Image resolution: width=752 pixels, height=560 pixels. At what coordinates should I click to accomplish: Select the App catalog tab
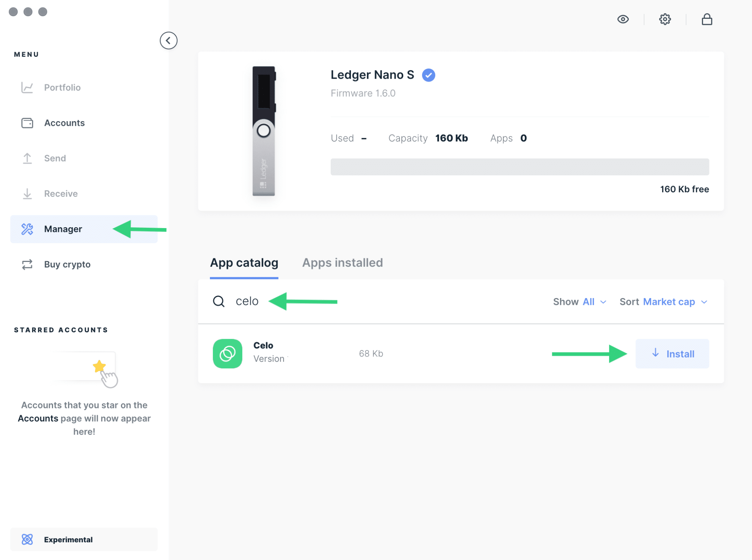pos(245,263)
